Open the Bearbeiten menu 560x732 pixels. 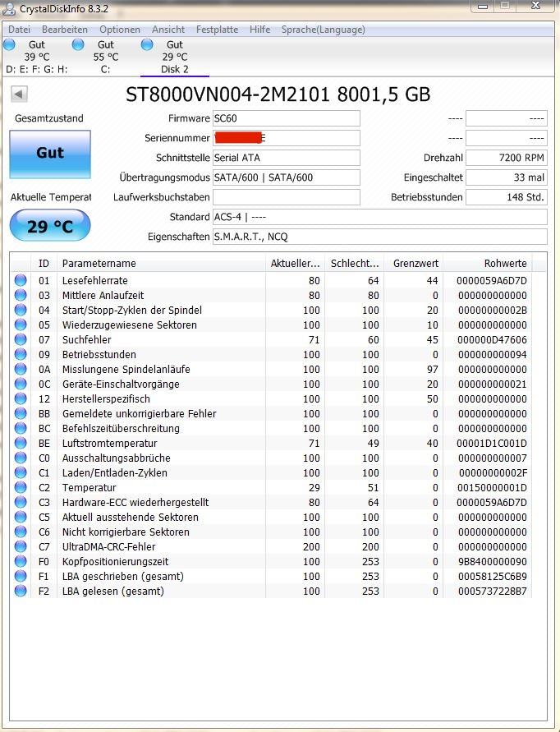click(65, 30)
